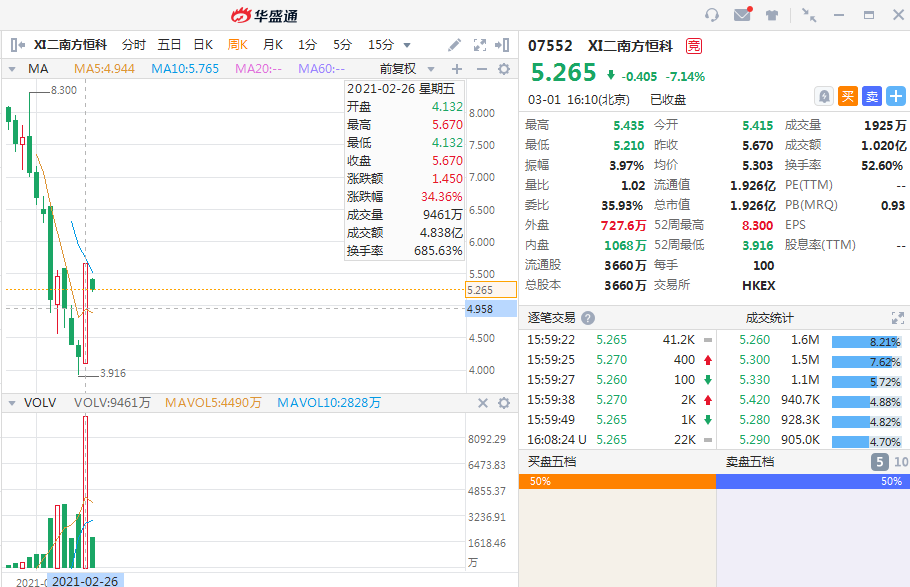The width and height of the screenshot is (910, 587).
Task: Open MA indicator settings gear
Action: click(x=504, y=69)
